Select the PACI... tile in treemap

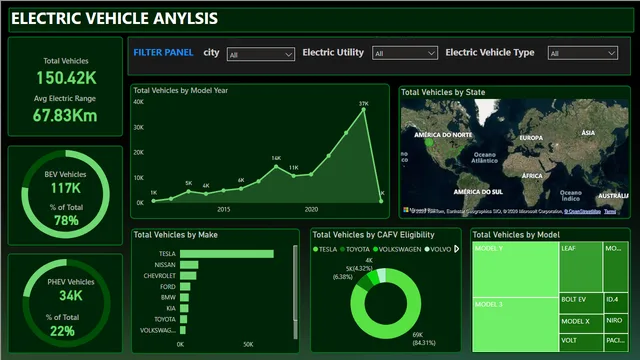616,342
